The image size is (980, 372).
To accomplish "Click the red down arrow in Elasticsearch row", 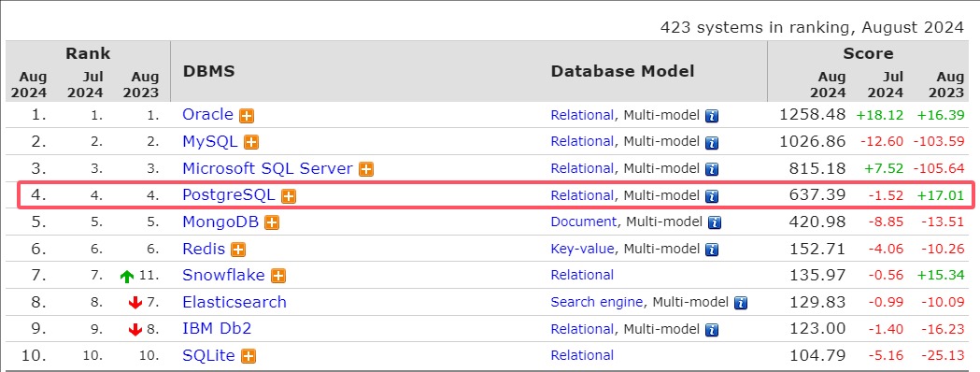I will click(135, 303).
